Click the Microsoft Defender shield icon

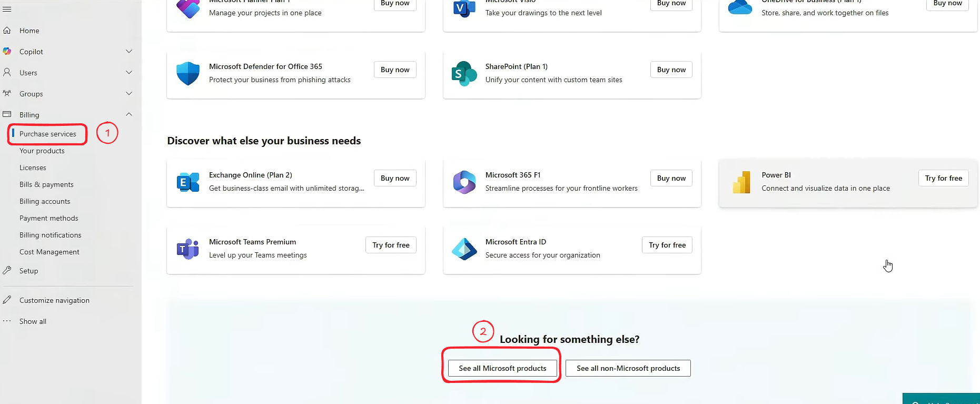click(188, 73)
